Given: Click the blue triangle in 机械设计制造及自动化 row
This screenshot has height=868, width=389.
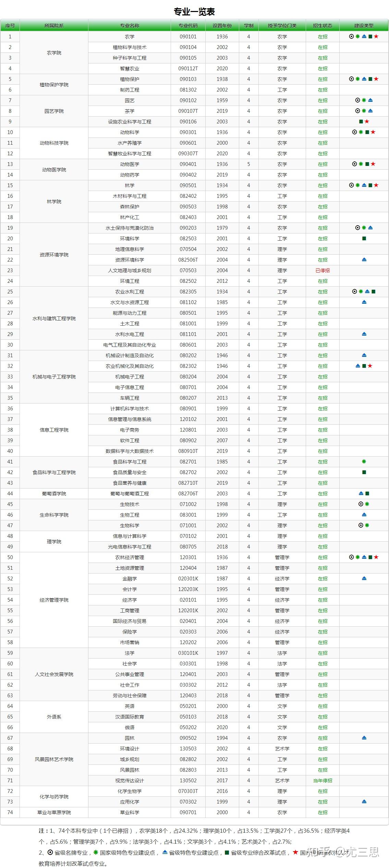Looking at the screenshot, I should [x=364, y=355].
